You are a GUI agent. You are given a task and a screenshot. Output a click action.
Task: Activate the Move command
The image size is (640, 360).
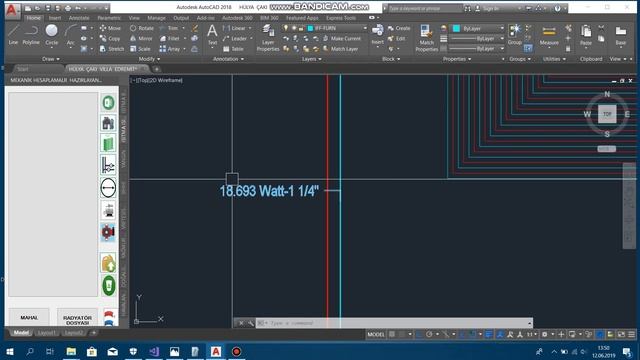[x=110, y=28]
